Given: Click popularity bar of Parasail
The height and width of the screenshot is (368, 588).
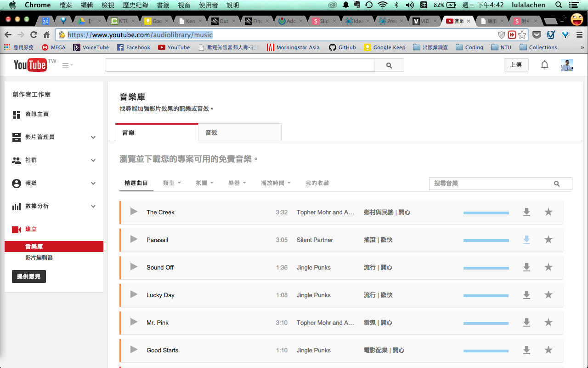Looking at the screenshot, I should (x=486, y=241).
